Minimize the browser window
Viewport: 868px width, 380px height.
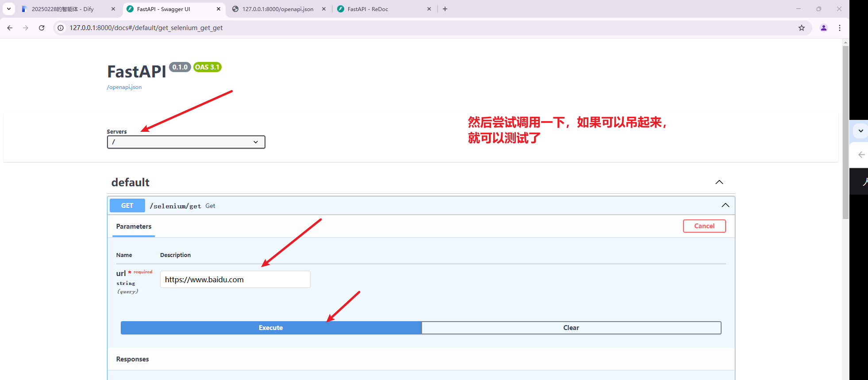[x=799, y=9]
